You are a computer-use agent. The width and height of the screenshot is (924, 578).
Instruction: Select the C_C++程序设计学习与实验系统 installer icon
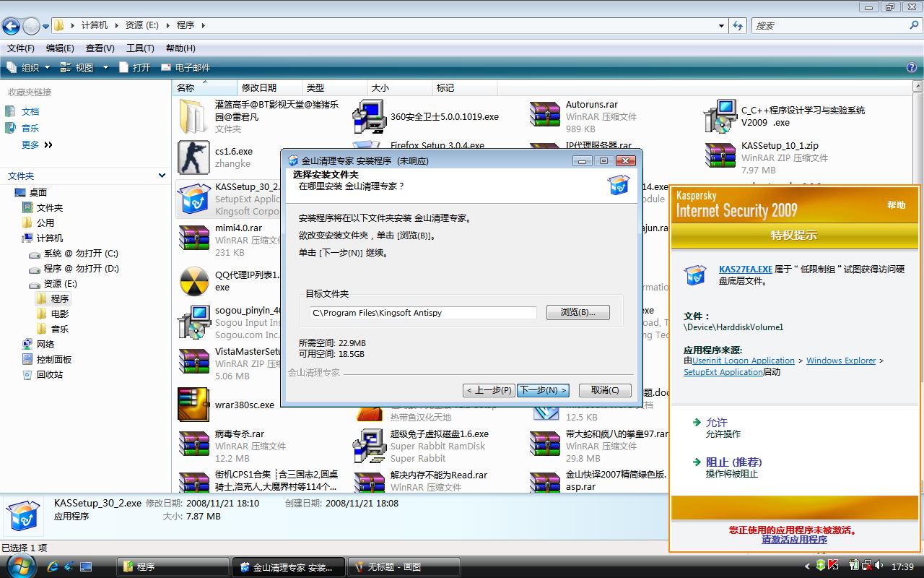(x=720, y=116)
